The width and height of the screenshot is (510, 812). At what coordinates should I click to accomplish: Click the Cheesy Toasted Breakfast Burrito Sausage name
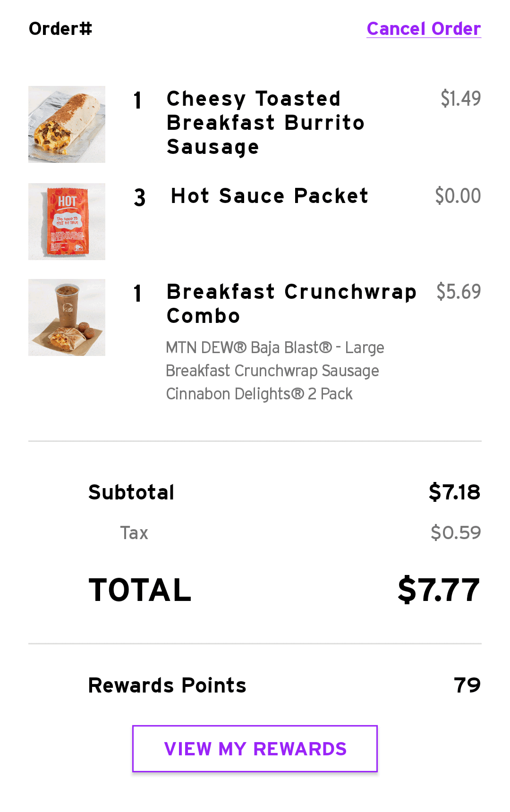click(x=265, y=123)
